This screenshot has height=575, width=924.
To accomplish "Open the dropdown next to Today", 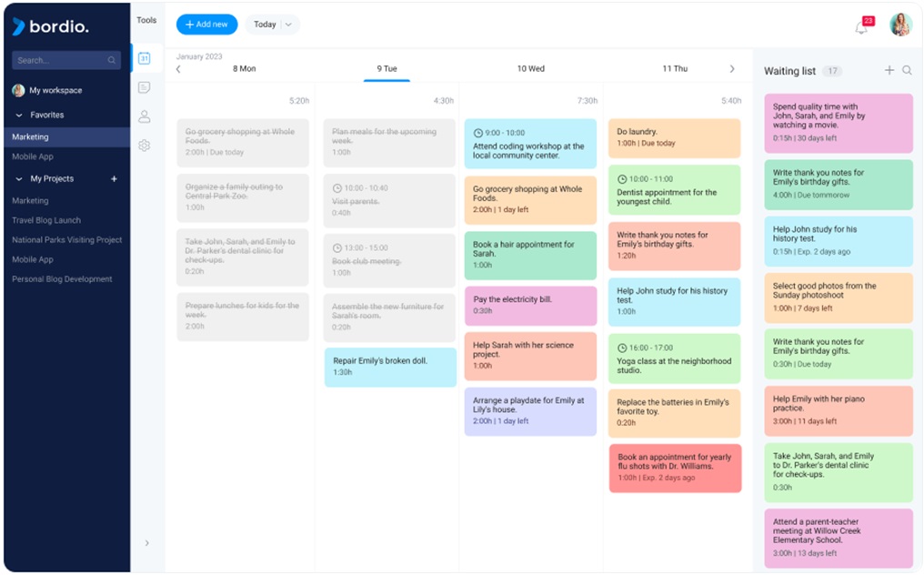I will (x=289, y=25).
